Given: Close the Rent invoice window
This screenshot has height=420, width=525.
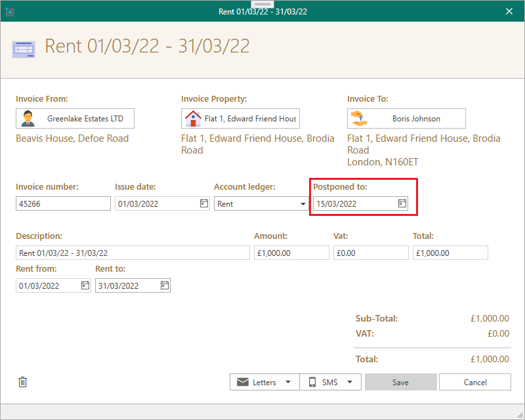Looking at the screenshot, I should 509,11.
